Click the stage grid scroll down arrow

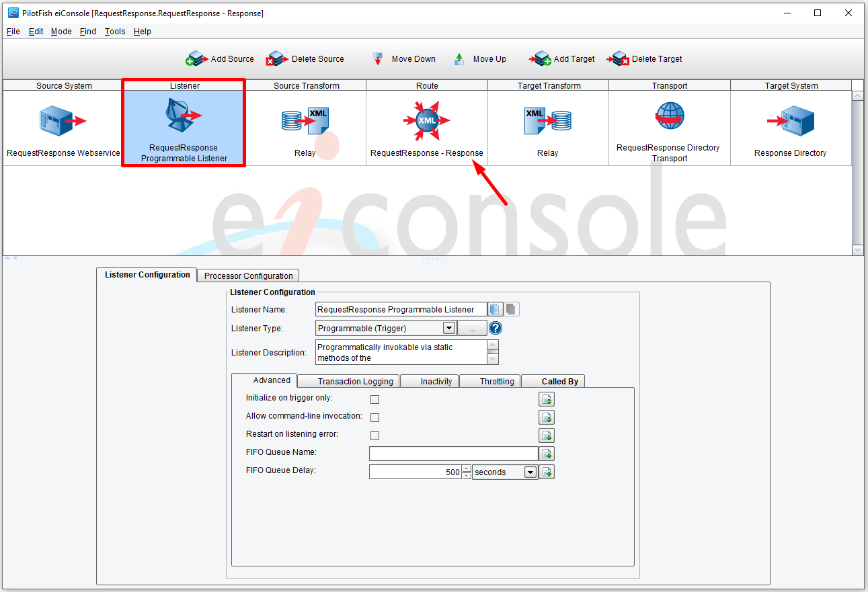(857, 250)
